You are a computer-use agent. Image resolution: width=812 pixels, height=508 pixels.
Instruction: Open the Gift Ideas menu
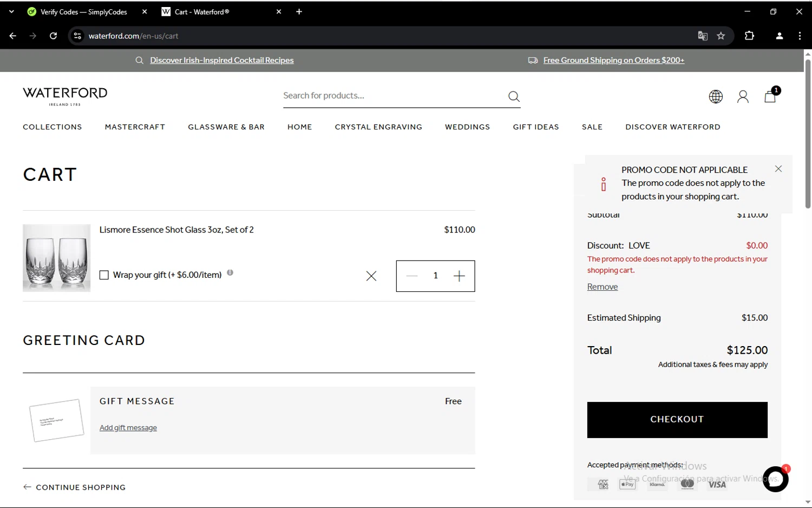536,127
